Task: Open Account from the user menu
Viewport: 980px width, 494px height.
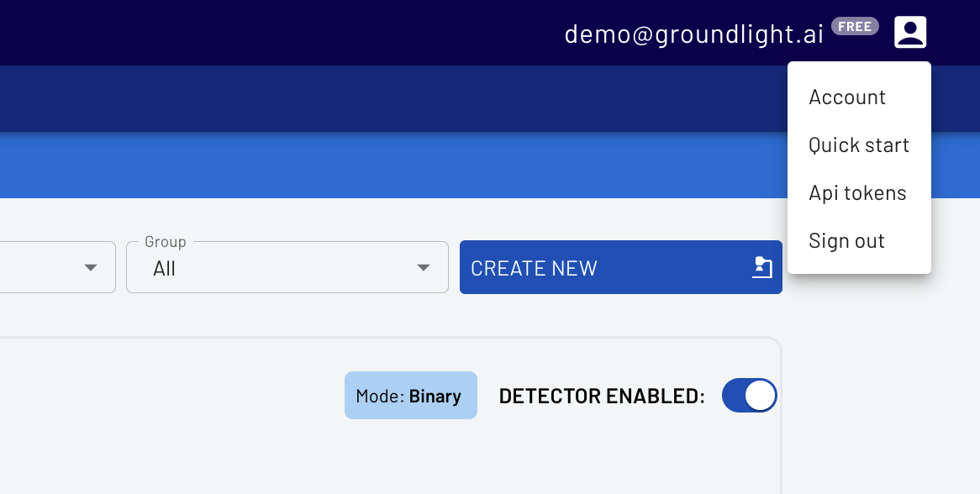Action: [x=859, y=97]
